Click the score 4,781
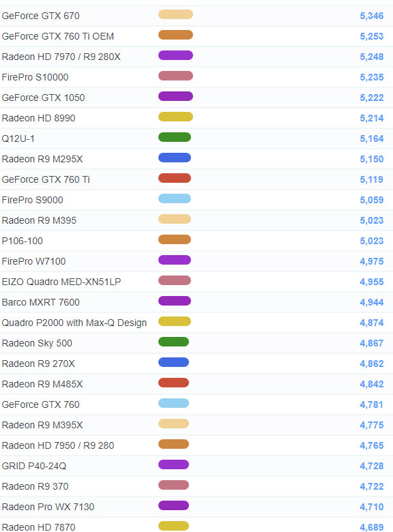393x532 pixels. 372,404
